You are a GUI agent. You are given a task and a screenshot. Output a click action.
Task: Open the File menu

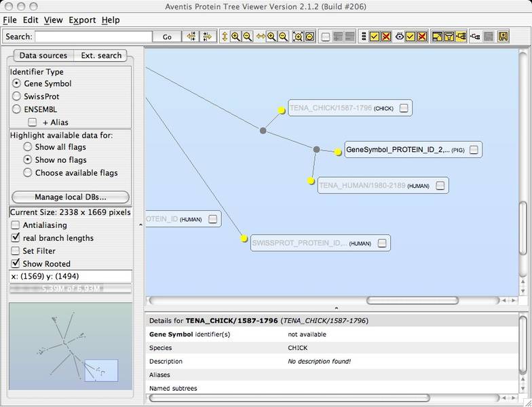pos(9,20)
